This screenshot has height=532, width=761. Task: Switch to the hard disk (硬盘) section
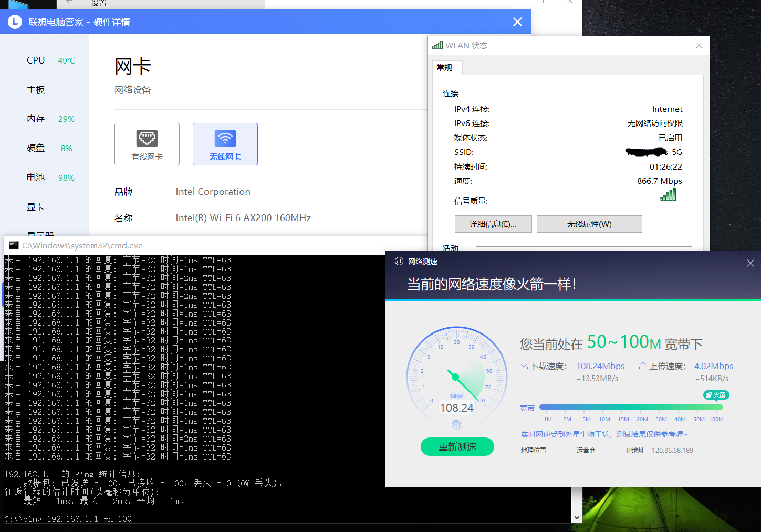(36, 148)
